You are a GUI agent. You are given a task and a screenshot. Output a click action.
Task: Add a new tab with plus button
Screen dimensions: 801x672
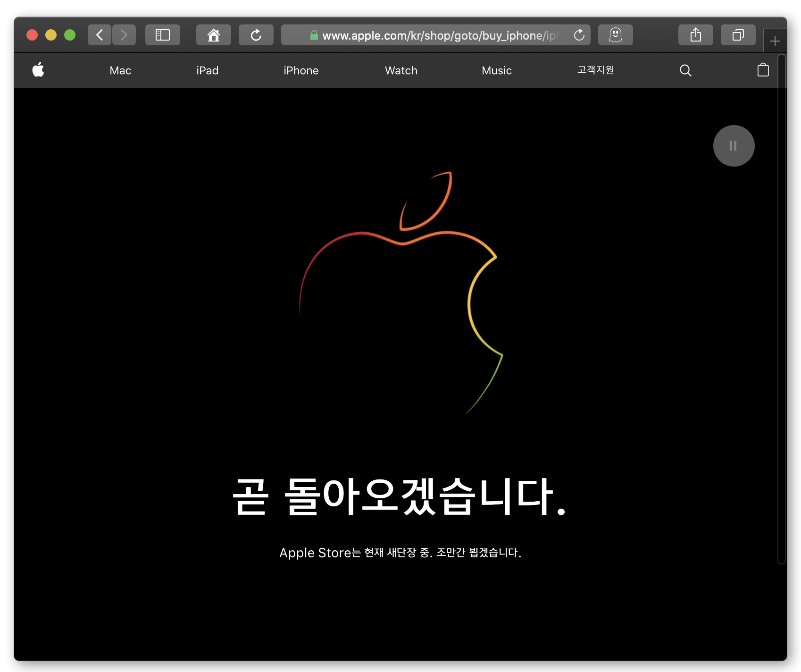pos(775,42)
